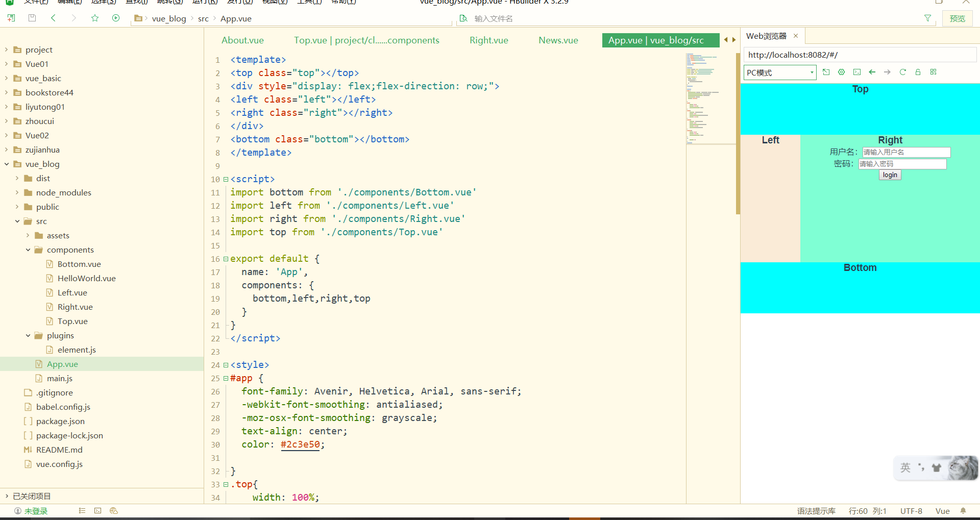The image size is (980, 520).
Task: Click the 用户名 username input in preview
Action: pos(906,152)
